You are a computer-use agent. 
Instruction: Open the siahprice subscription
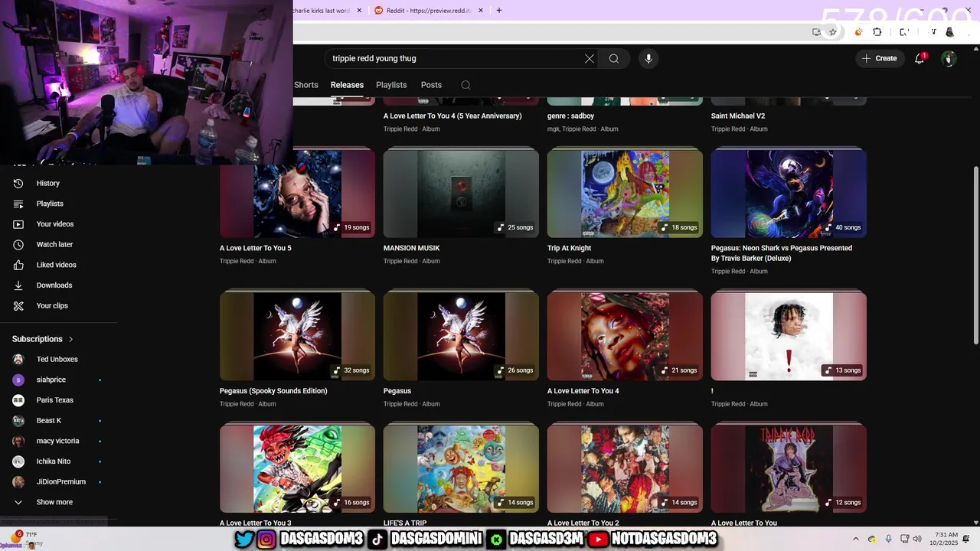(51, 380)
